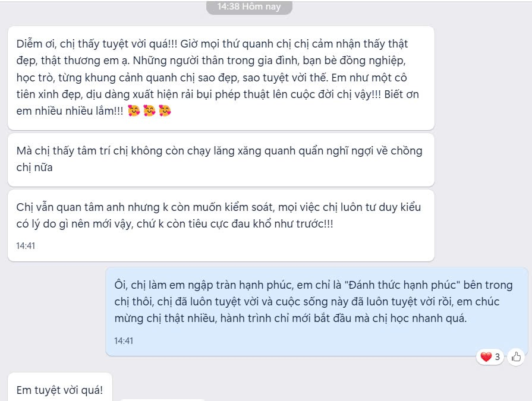This screenshot has height=401, width=532.
Task: Click the text "Biết ơn em nhiều nhiều lắm!!!"
Action: 218,102
